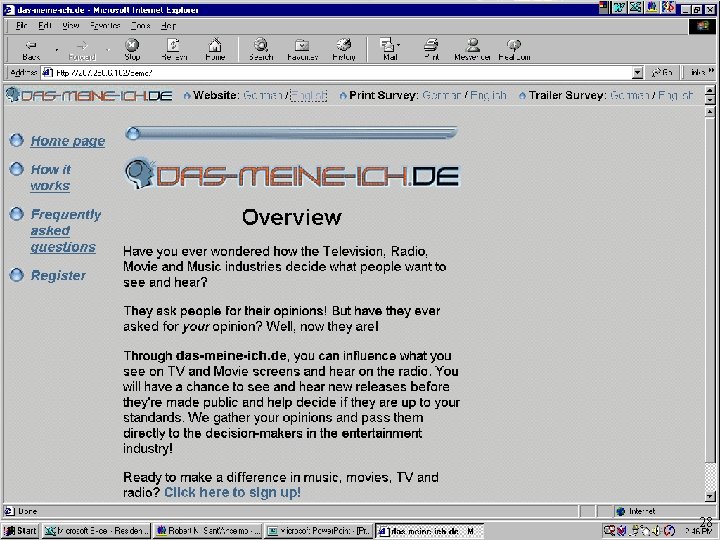Click the page icon in address bar
720x540 pixels.
tap(47, 73)
